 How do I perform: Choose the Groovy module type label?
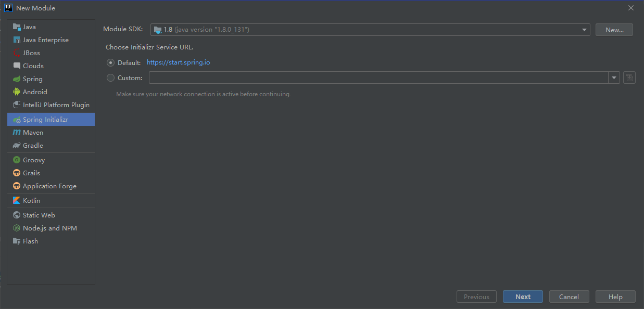(34, 160)
